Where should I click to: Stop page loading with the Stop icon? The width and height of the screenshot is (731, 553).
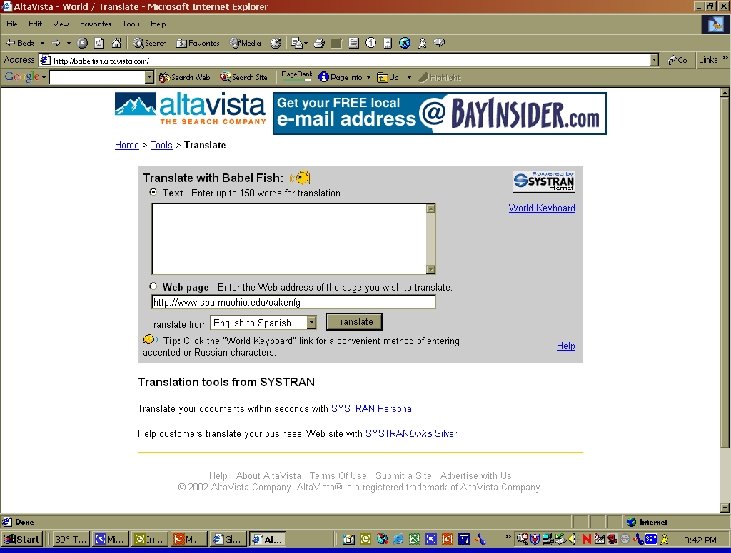[x=83, y=43]
